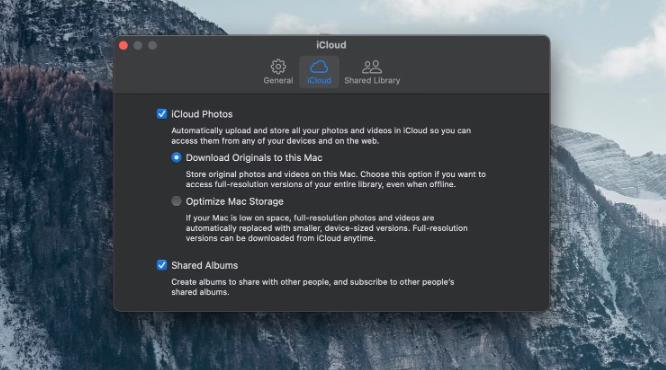Image resolution: width=666 pixels, height=370 pixels.
Task: Disable the Shared Albums checkbox
Action: click(x=161, y=265)
